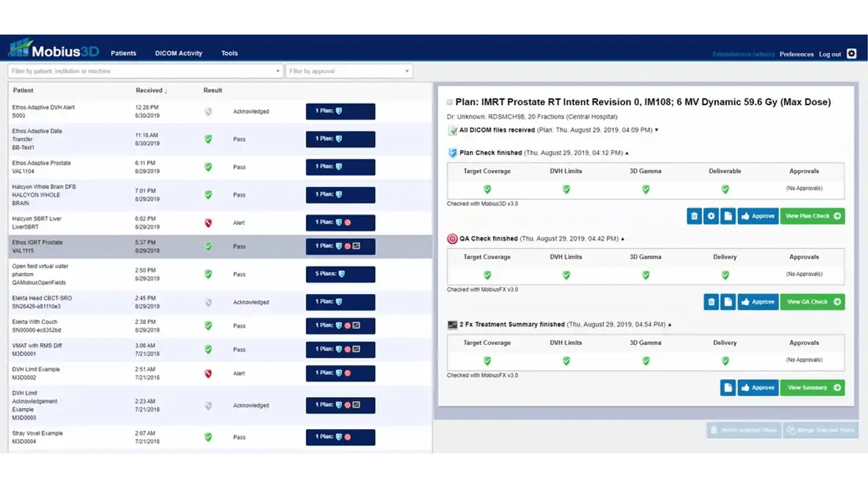The width and height of the screenshot is (868, 488).
Task: Delete the QA Check using its trash icon
Action: point(711,302)
